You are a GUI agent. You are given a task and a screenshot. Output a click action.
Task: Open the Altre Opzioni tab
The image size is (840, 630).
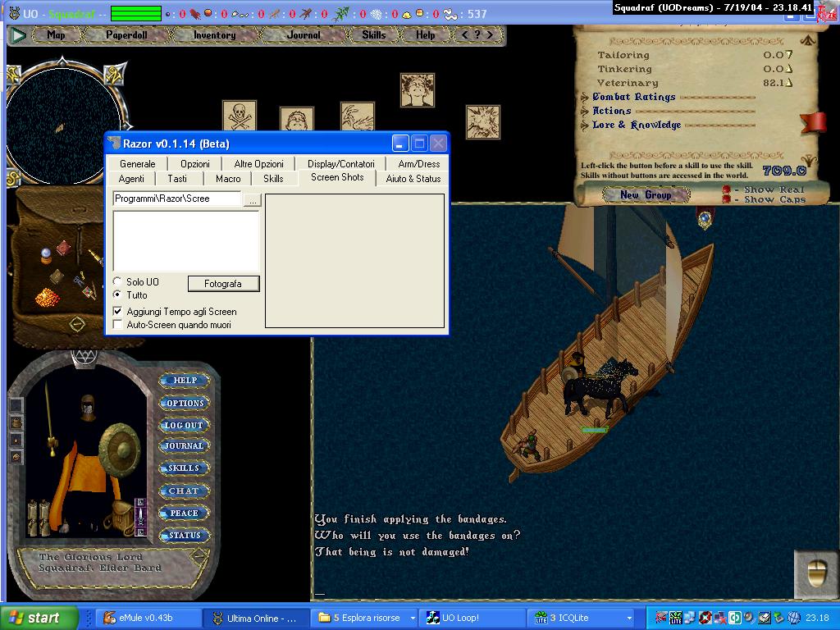(x=258, y=164)
